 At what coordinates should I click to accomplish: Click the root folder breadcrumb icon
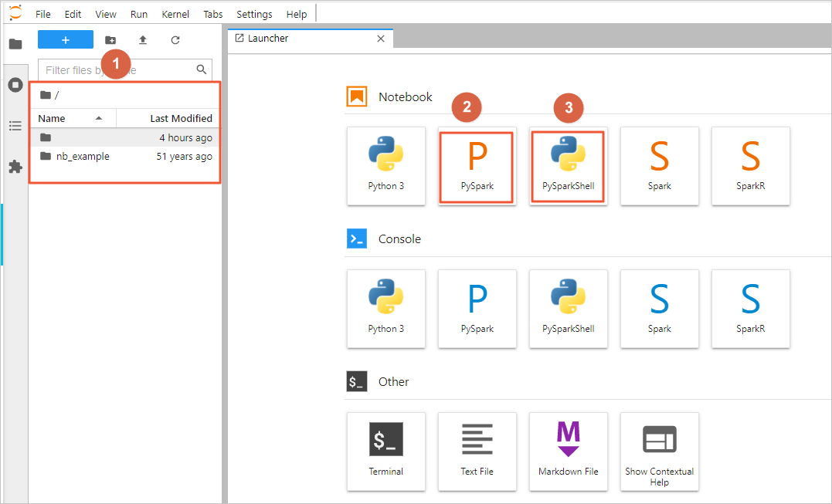click(x=46, y=95)
